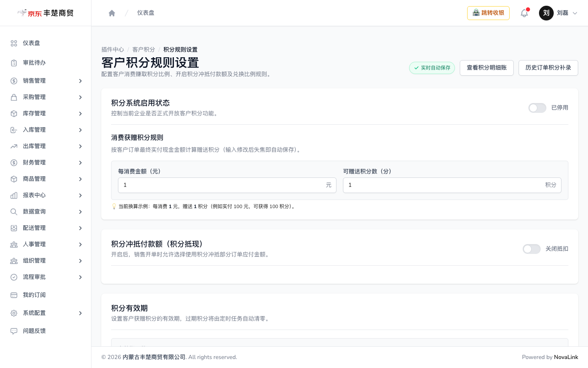Go to 插件中心 breadcrumb link

pyautogui.click(x=113, y=49)
